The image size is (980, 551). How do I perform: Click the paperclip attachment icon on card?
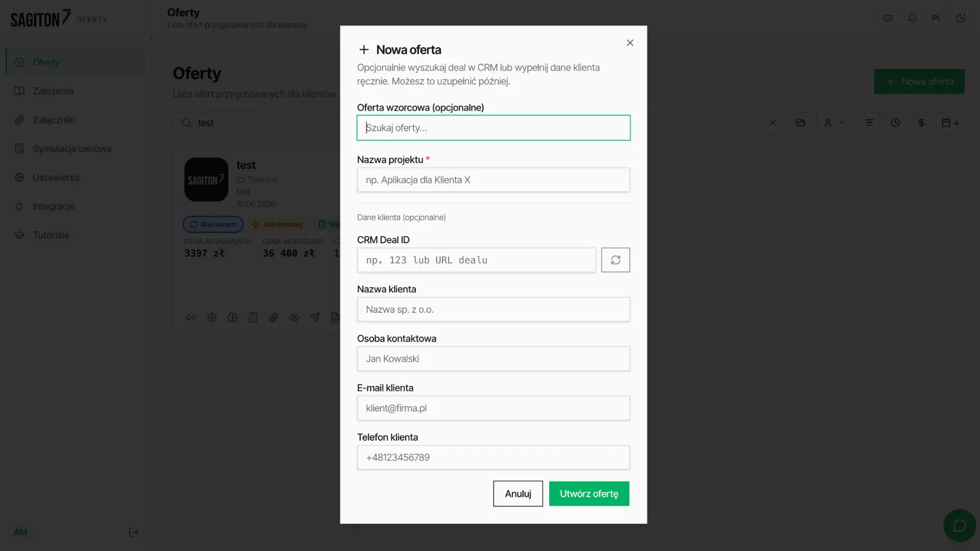[274, 318]
